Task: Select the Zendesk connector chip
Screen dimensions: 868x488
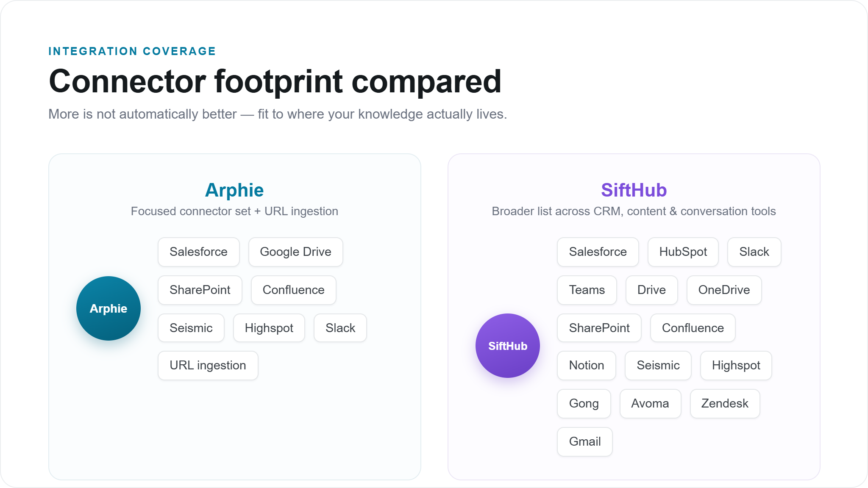Action: click(x=725, y=404)
